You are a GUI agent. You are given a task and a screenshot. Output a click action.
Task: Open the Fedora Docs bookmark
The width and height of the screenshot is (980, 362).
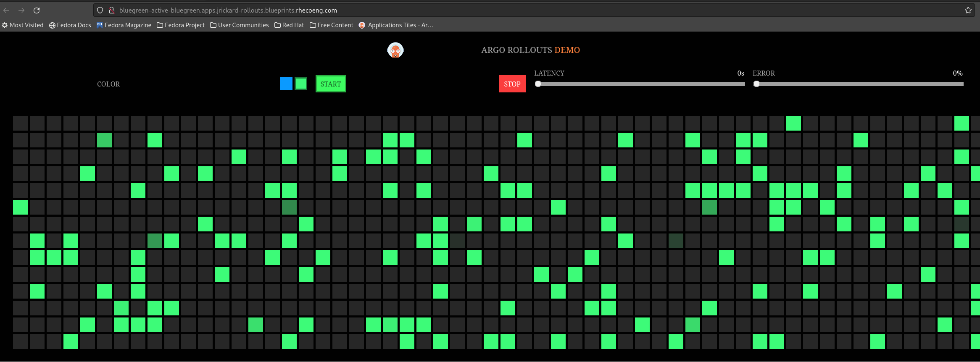tap(70, 25)
